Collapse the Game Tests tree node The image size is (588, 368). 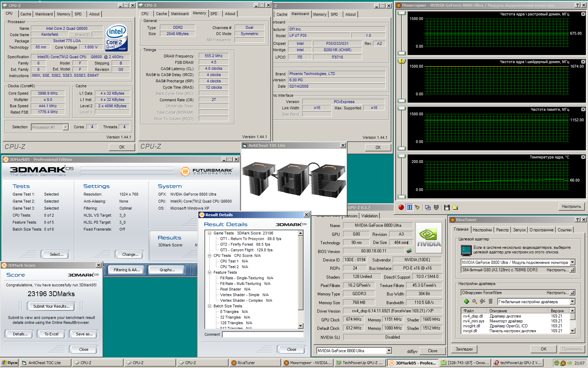coord(209,233)
